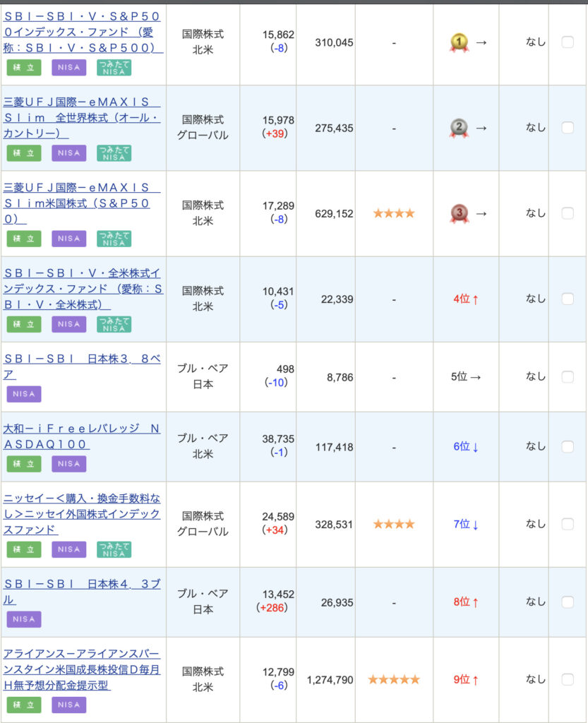Select price value 38,735
The width and height of the screenshot is (588, 723).
(x=278, y=439)
